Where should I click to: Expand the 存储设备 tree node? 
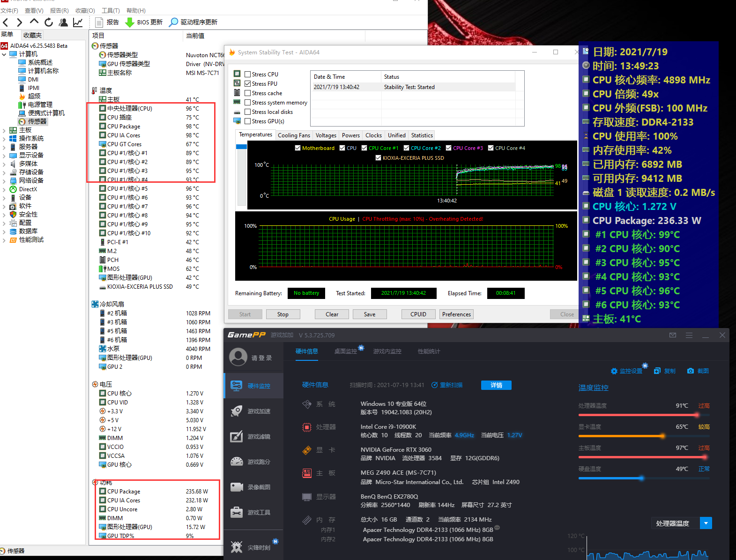click(x=4, y=172)
